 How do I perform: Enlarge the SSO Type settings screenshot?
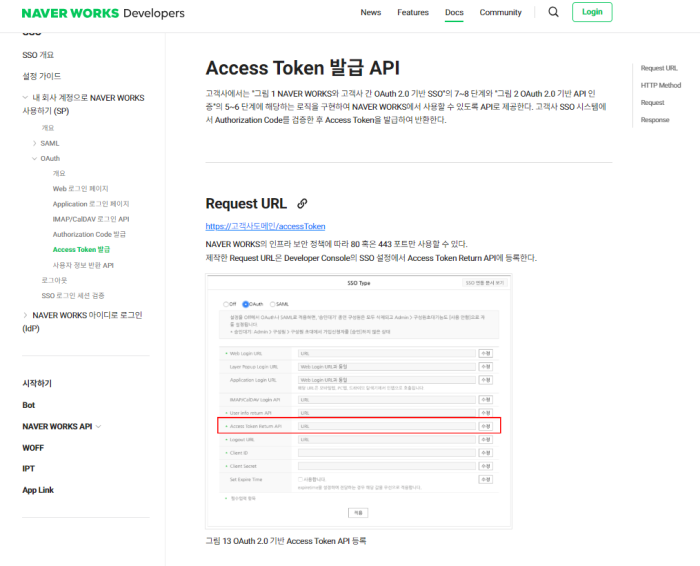358,401
